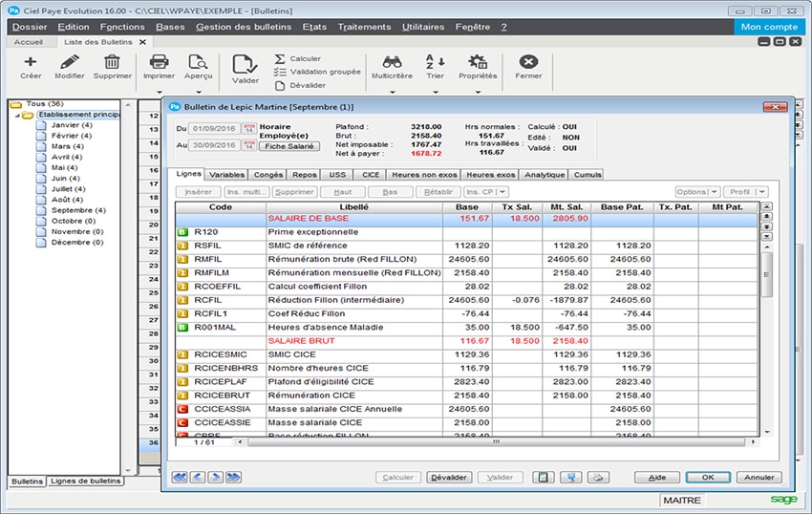Expand the Aperçu dropdown arrow
The height and width of the screenshot is (514, 812).
pos(198,92)
